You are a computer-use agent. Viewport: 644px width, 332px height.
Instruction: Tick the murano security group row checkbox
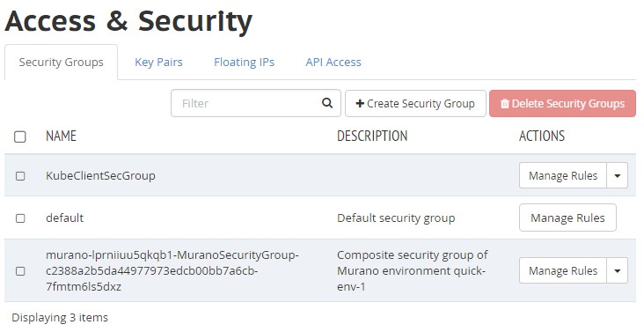tap(20, 271)
